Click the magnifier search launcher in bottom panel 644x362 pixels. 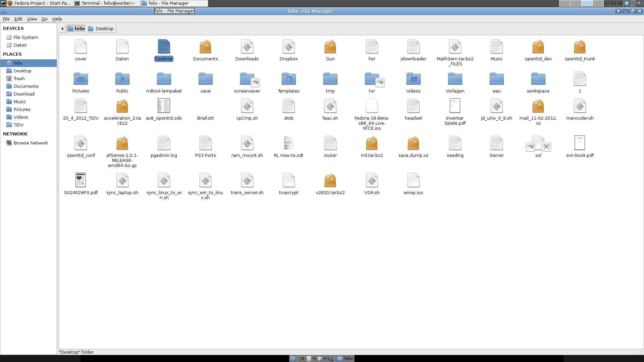coord(330,359)
